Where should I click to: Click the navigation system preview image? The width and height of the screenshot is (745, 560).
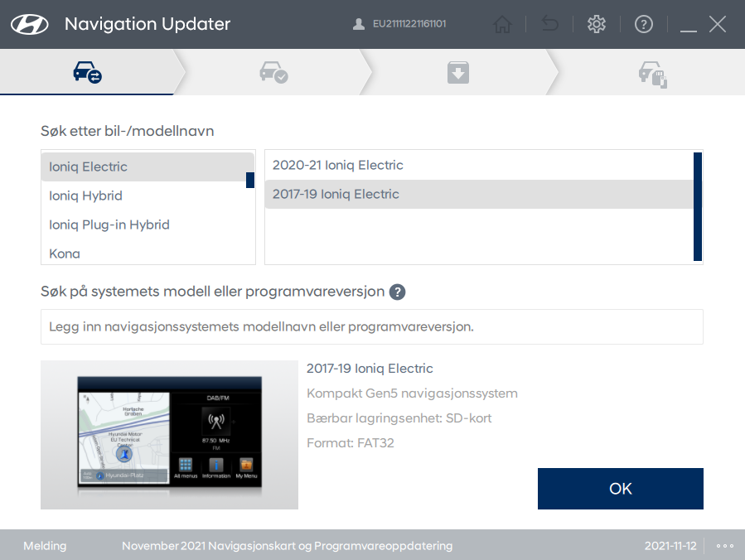pyautogui.click(x=170, y=435)
